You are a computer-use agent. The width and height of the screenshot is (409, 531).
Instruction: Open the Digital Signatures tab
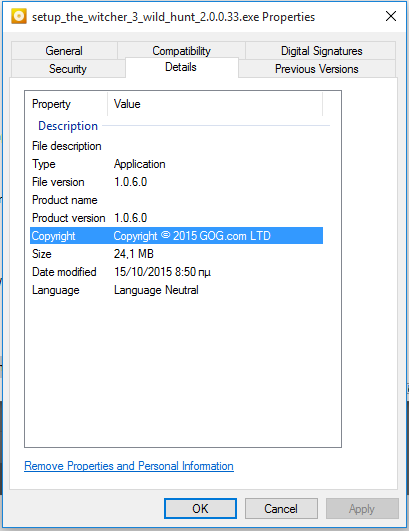[x=321, y=51]
